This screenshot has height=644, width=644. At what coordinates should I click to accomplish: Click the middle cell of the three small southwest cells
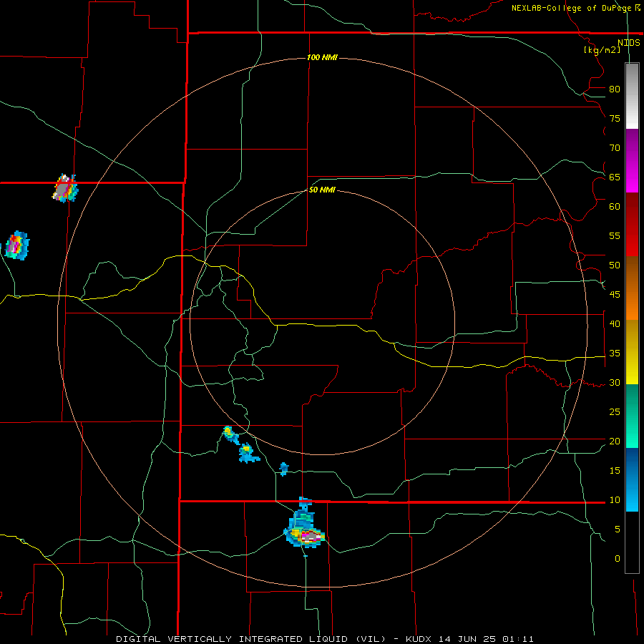248,454
